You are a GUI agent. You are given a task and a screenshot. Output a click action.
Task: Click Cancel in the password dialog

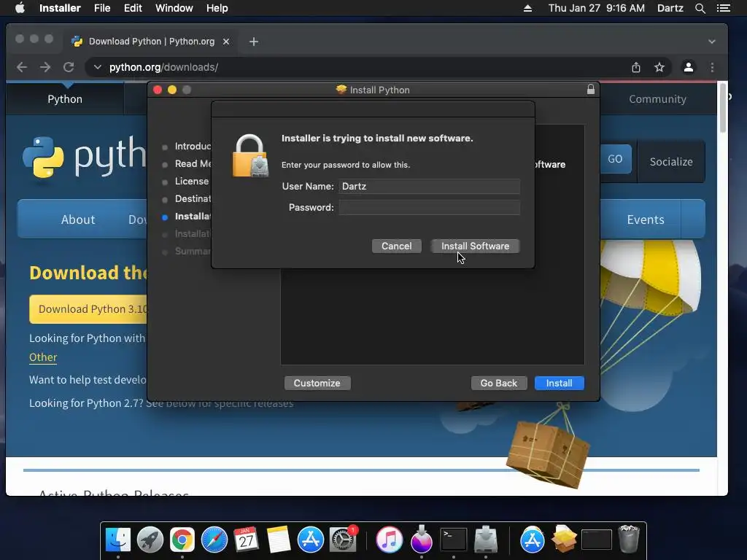click(396, 246)
